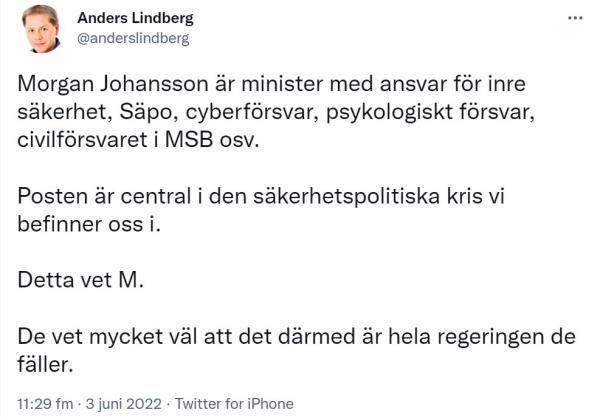Select the word säkerhetspolitiska in the tweet
The image size is (600, 418).
point(346,196)
